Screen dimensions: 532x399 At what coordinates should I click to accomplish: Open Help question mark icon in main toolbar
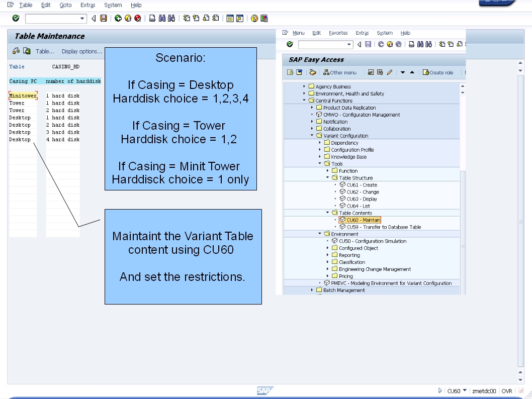(254, 18)
